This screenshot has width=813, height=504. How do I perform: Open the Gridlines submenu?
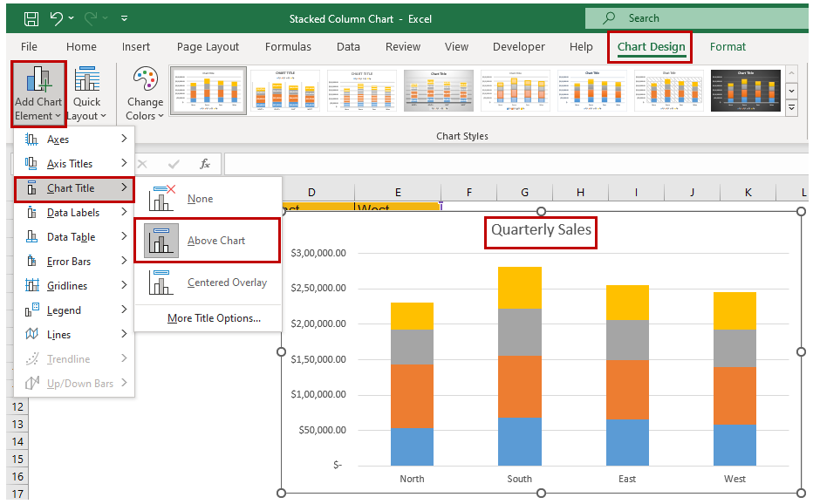tap(74, 286)
